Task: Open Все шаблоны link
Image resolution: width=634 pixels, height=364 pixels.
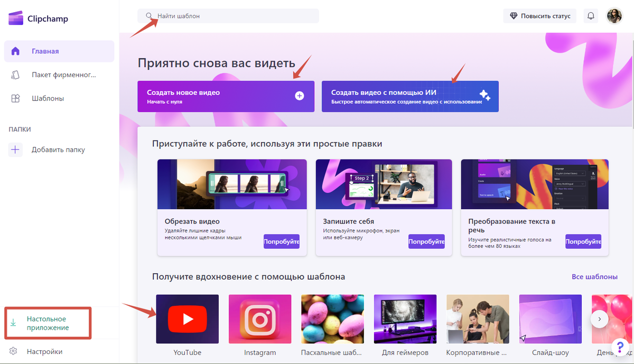Action: (x=595, y=276)
